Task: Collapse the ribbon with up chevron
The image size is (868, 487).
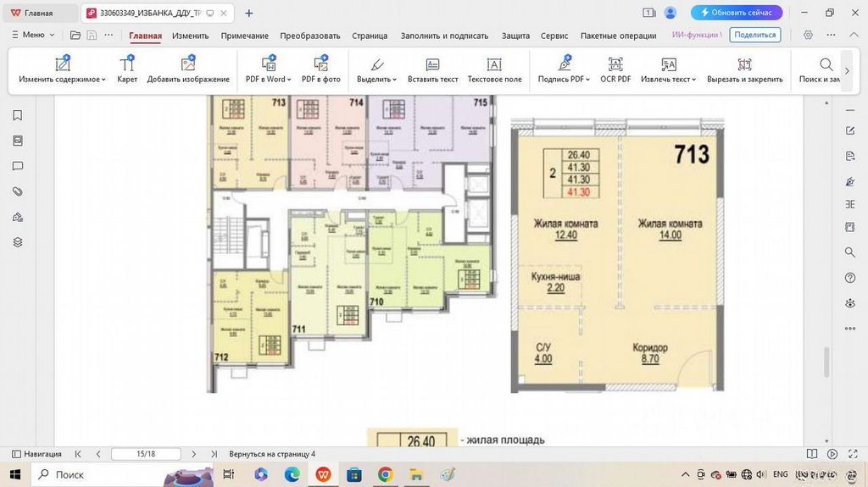Action: coord(854,35)
